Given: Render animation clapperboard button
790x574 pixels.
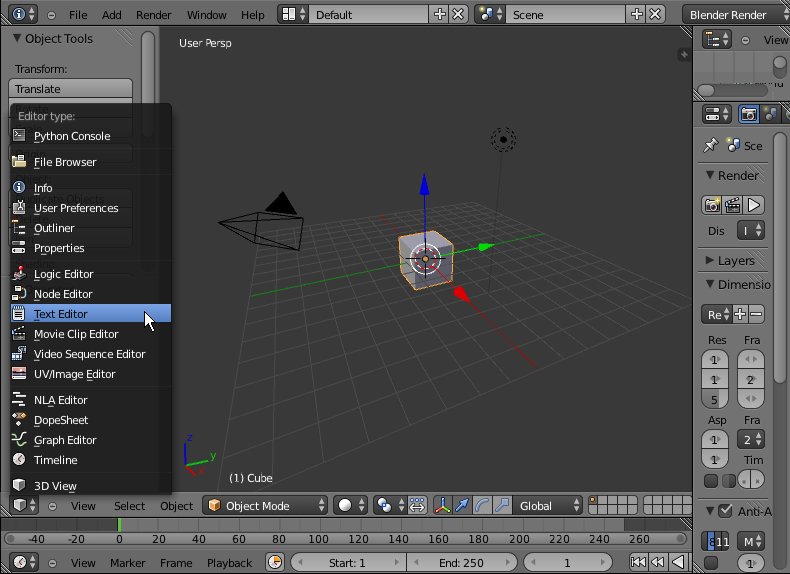Looking at the screenshot, I should [733, 205].
